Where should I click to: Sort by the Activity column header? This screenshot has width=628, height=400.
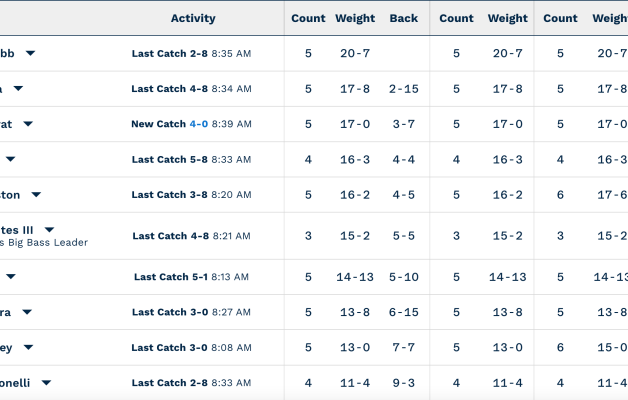(x=193, y=18)
